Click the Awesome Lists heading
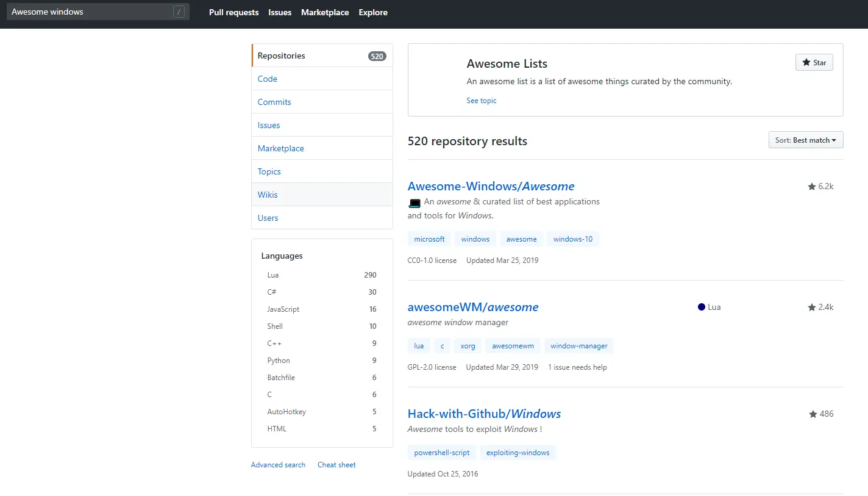 (507, 63)
